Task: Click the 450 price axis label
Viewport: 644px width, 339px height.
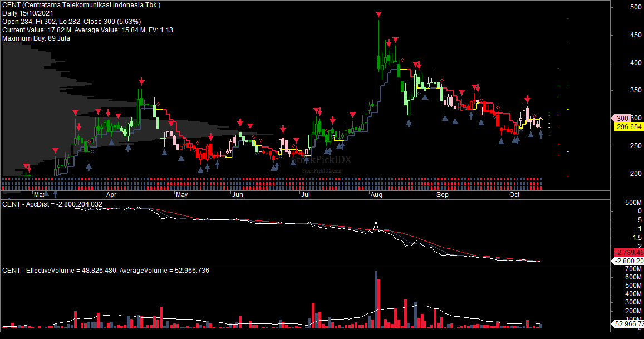Action: click(x=636, y=35)
